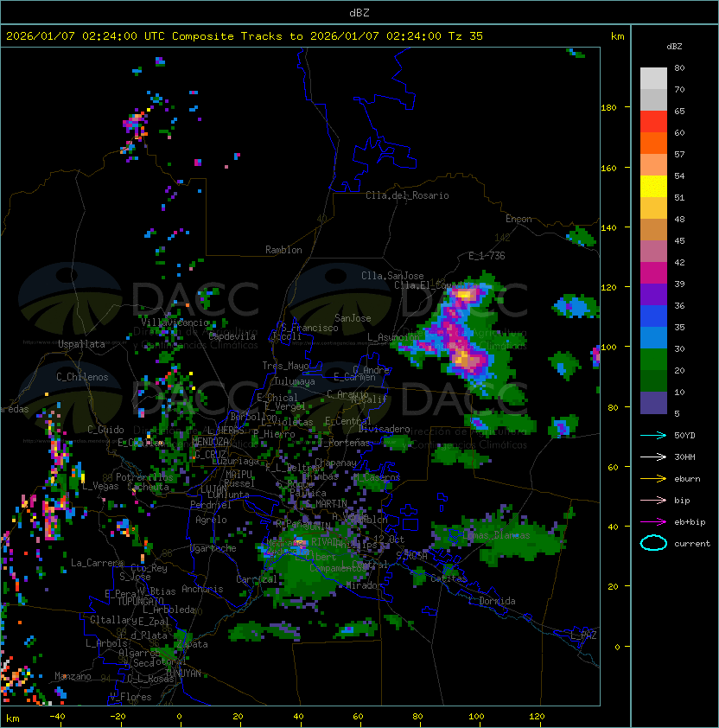Click the 'E_1-736' map label
719x728 pixels.
click(487, 256)
